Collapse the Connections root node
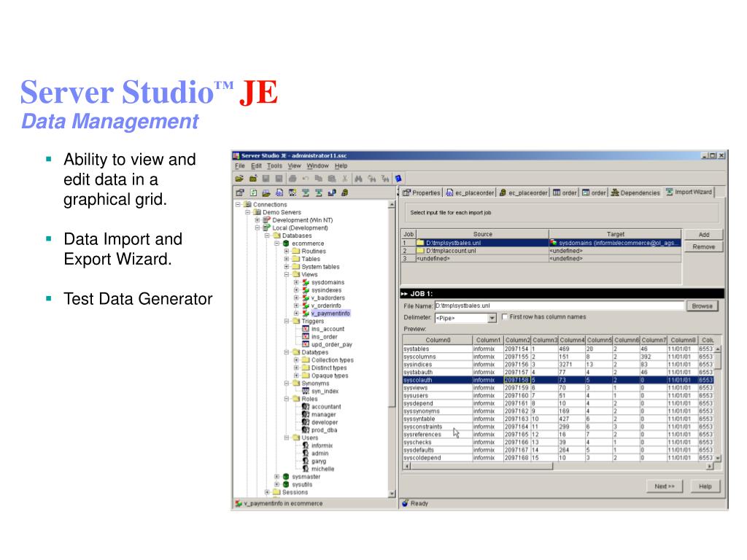The width and height of the screenshot is (747, 560). pos(238,205)
